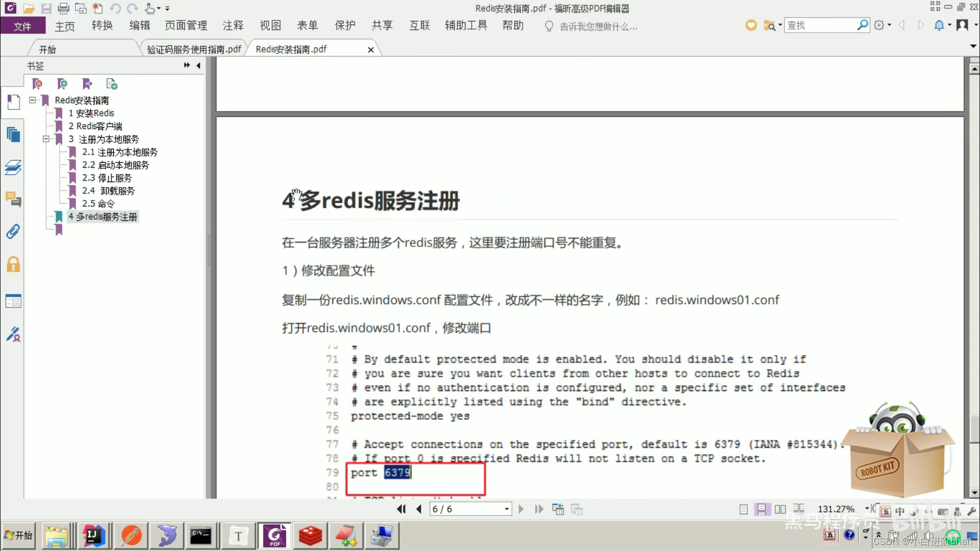Click the add page bookmark icon
The width and height of the screenshot is (980, 551).
(112, 84)
